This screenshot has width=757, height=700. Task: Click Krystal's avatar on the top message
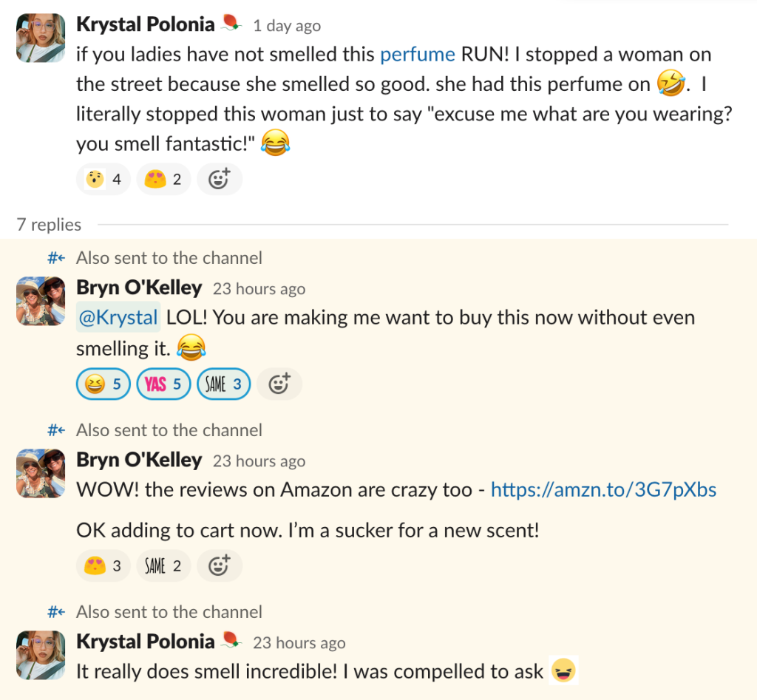click(x=41, y=38)
